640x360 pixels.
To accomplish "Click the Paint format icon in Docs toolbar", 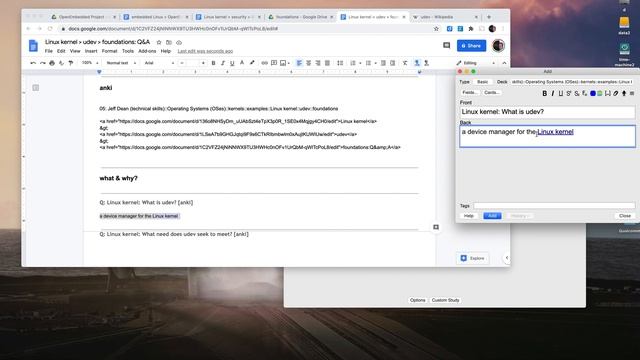I will click(x=71, y=63).
